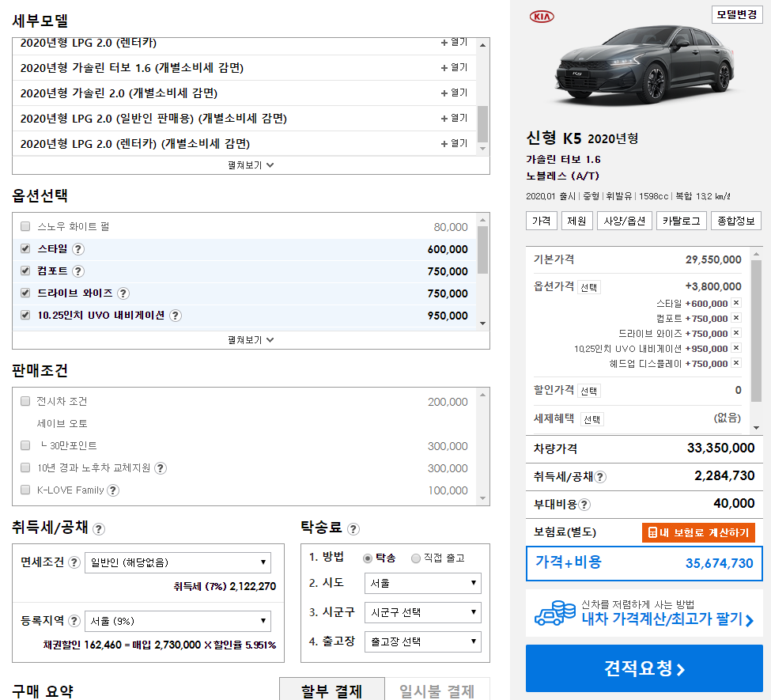Remove 스타일 +600,000 from option price list
Image resolution: width=771 pixels, height=700 pixels.
click(x=736, y=302)
